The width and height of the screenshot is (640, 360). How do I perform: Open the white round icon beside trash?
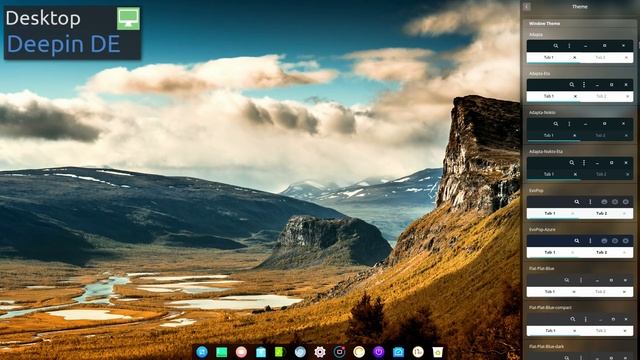(x=418, y=352)
